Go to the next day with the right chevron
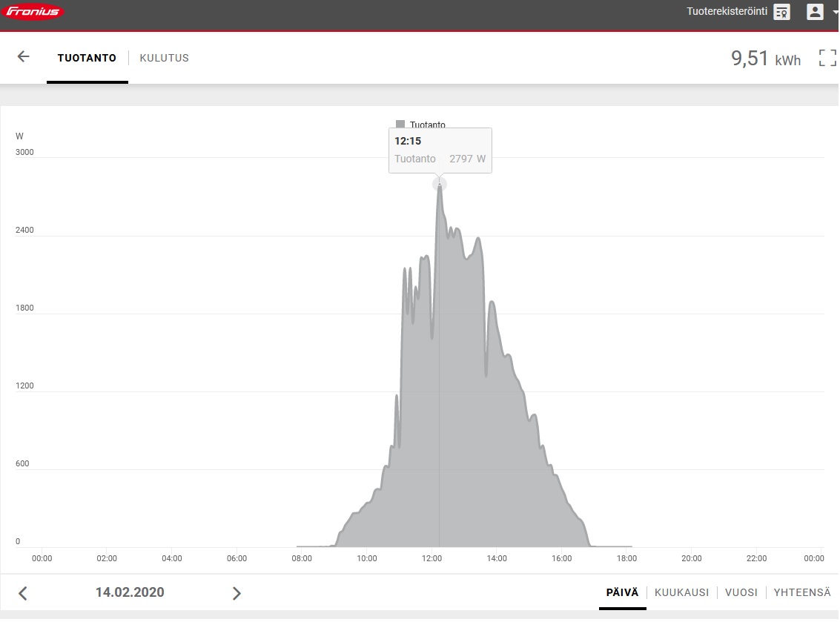The height and width of the screenshot is (622, 840). (x=237, y=593)
